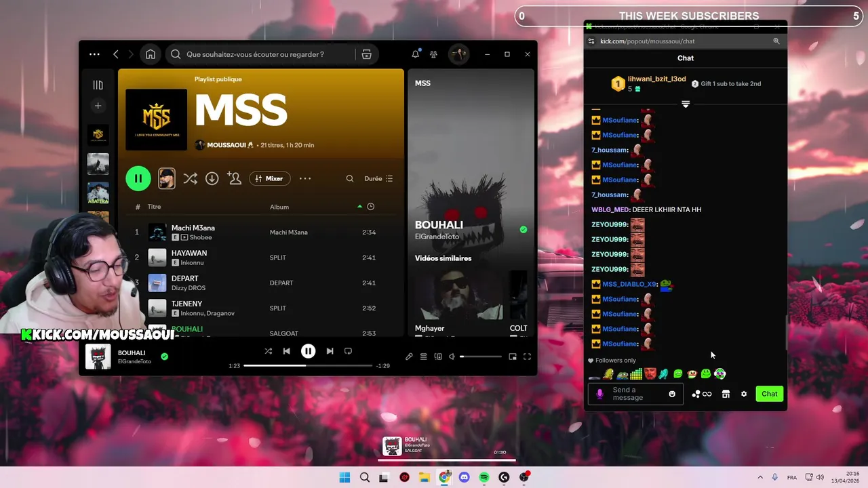The image size is (868, 488).
Task: Open Spotify notifications bell
Action: [x=415, y=54]
